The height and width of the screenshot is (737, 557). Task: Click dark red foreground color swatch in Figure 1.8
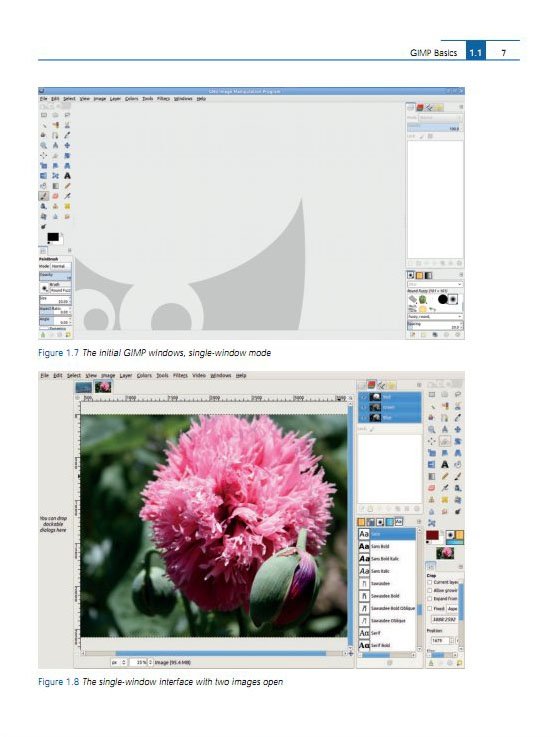432,535
